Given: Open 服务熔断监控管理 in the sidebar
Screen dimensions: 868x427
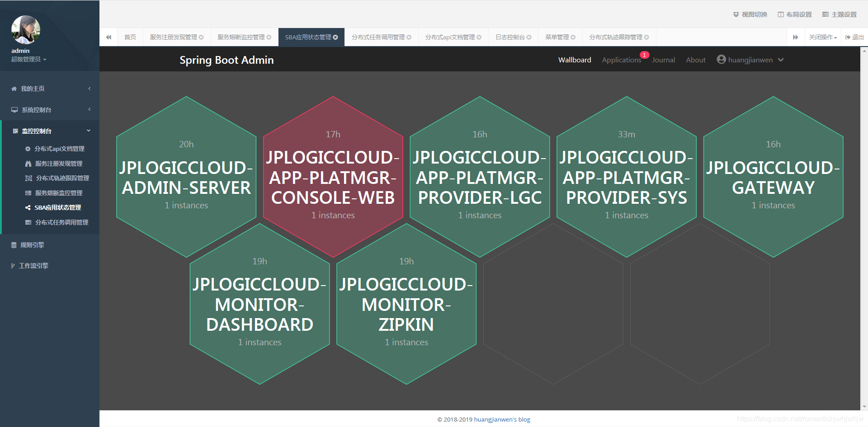Looking at the screenshot, I should pos(59,193).
